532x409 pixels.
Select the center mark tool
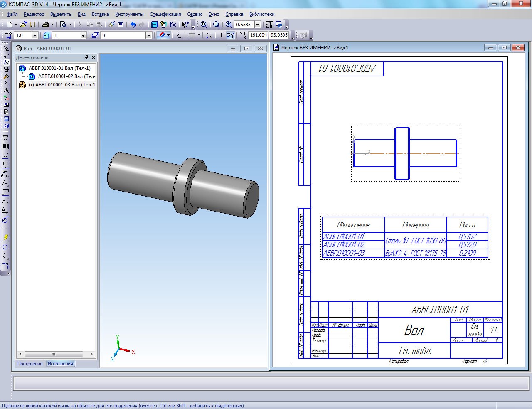[x=5, y=247]
